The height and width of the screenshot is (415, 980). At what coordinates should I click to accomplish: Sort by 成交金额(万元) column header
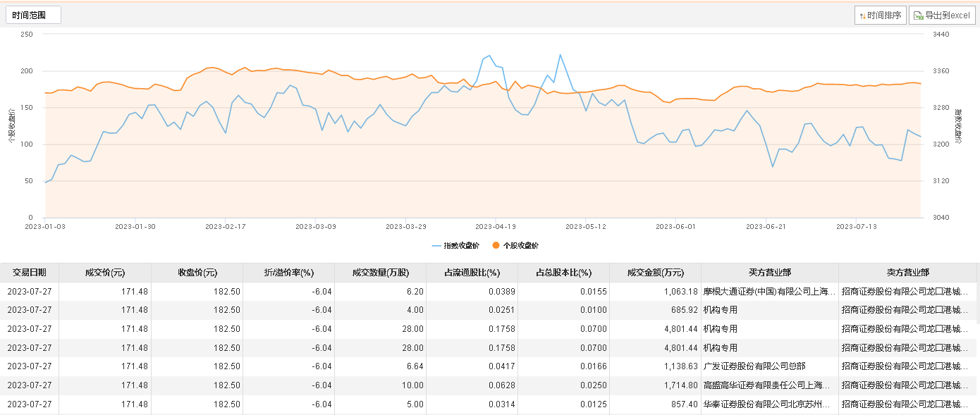[656, 273]
